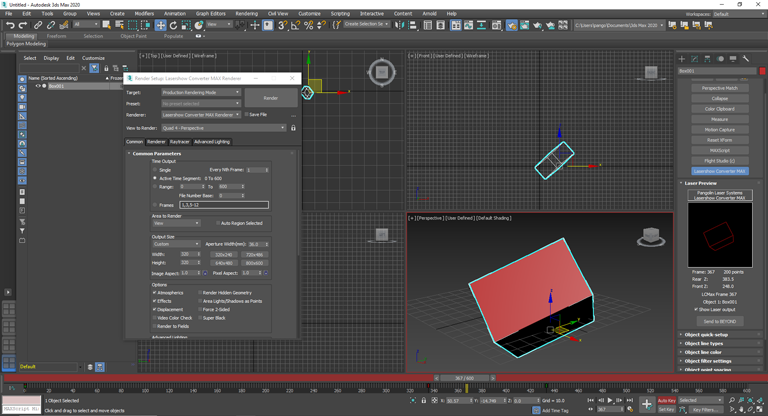Enable the Atmospherics checkbox
Image resolution: width=768 pixels, height=416 pixels.
(155, 293)
